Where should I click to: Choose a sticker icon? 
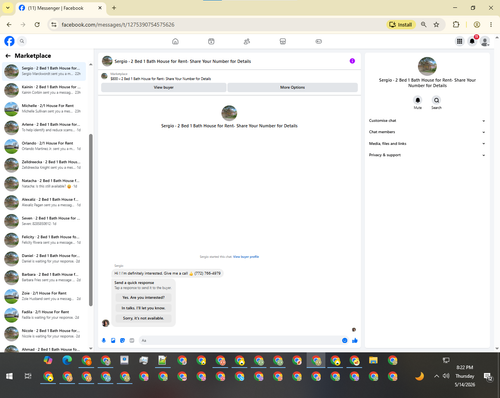point(122,340)
